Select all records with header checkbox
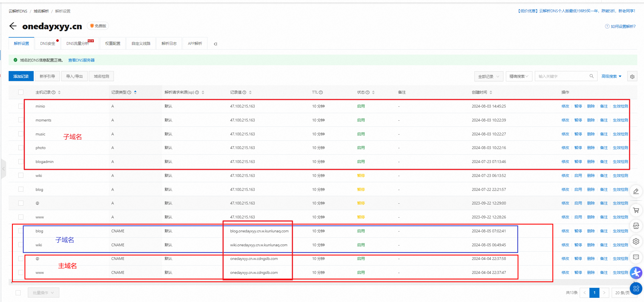 click(21, 92)
